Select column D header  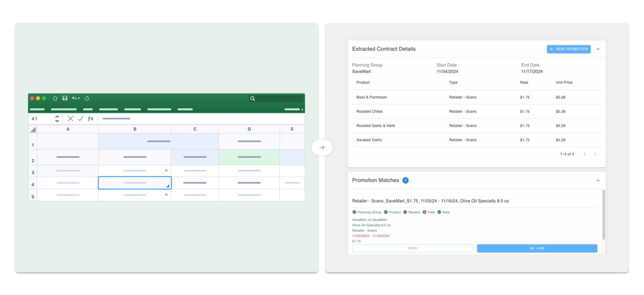point(249,129)
